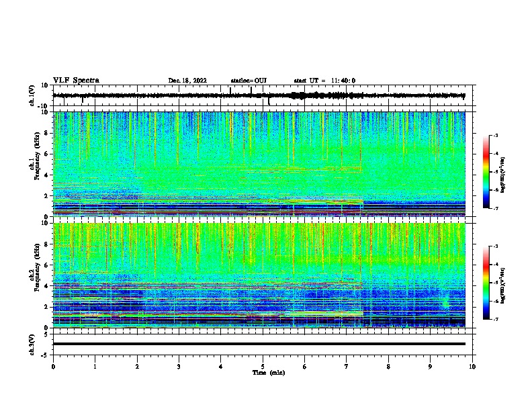Click inside the ch.1 frequency spectrogram
532x411 pixels.
[x=259, y=164]
